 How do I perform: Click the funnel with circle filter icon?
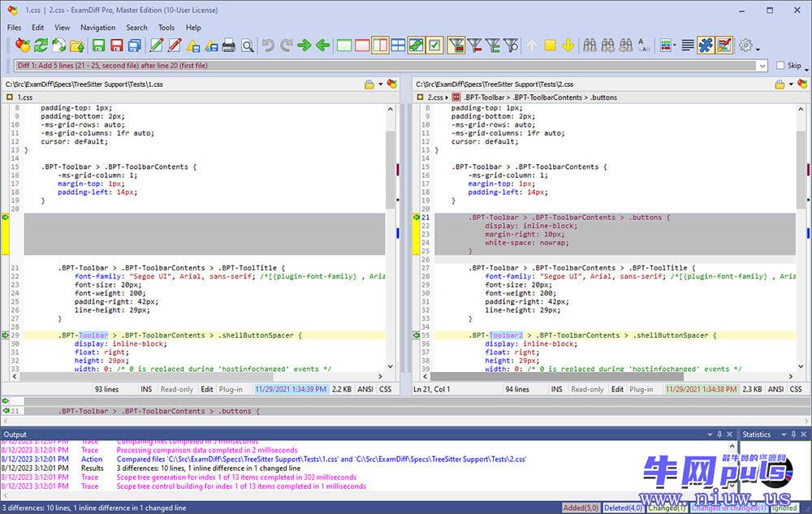click(511, 45)
